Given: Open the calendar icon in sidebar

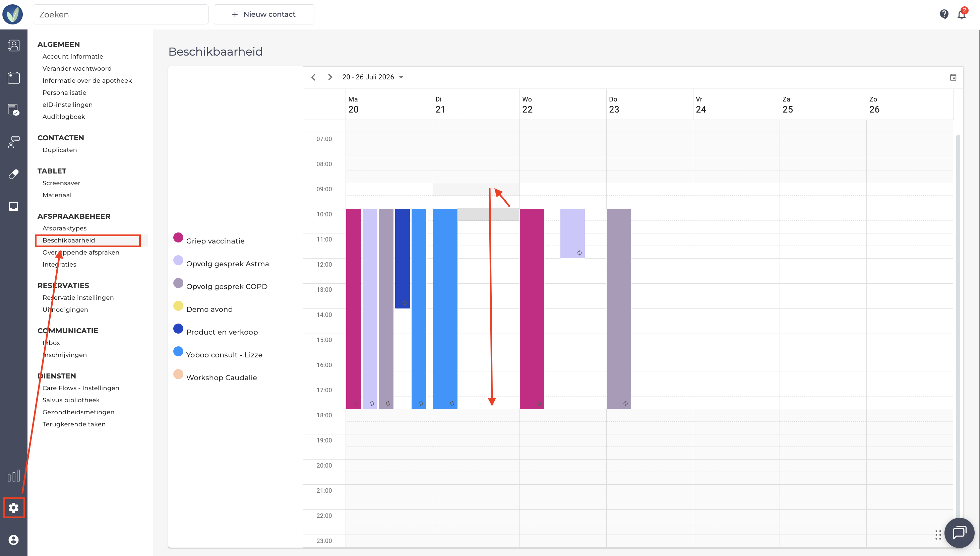Looking at the screenshot, I should point(14,77).
